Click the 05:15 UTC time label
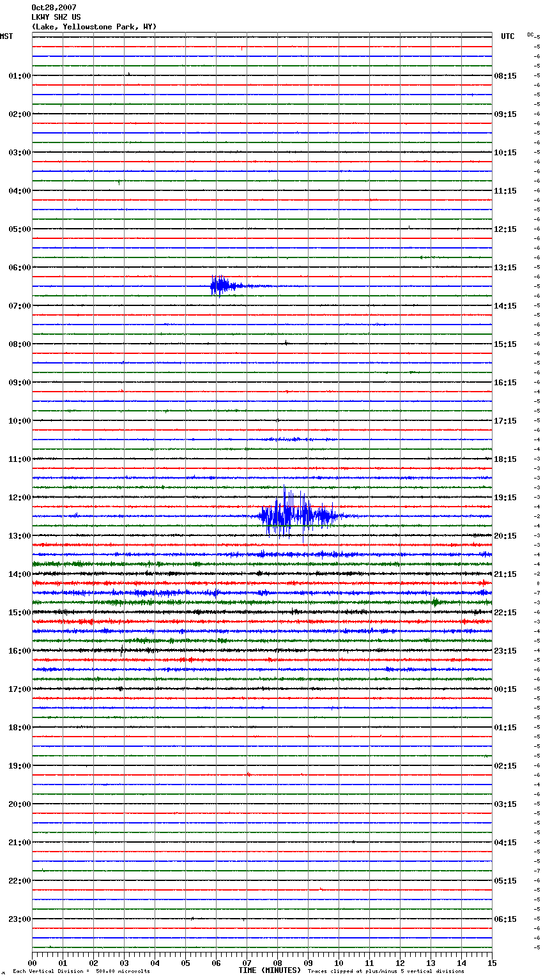Viewport: 543px width, 980px height. pos(505,881)
